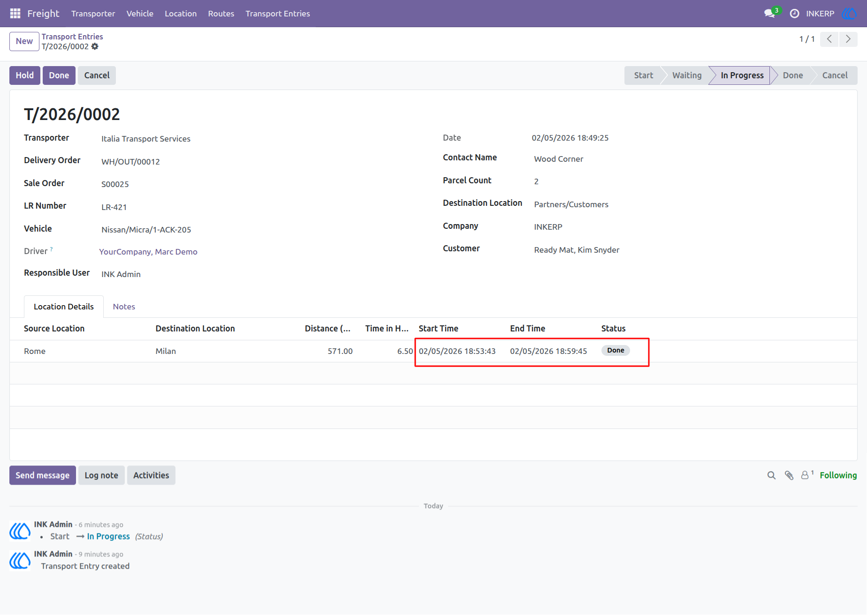The width and height of the screenshot is (867, 616).
Task: Click the INK Admin avatar beside the status change
Action: click(20, 531)
